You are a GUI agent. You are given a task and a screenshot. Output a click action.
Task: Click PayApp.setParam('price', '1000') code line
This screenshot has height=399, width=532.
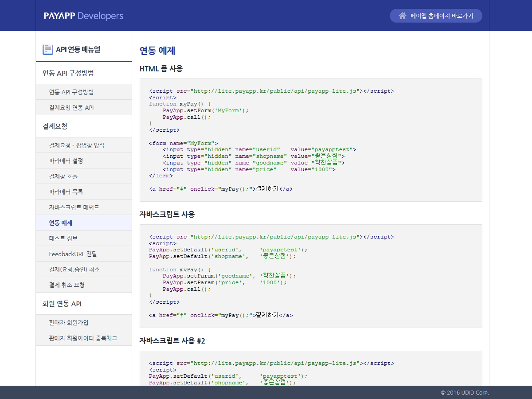(225, 282)
